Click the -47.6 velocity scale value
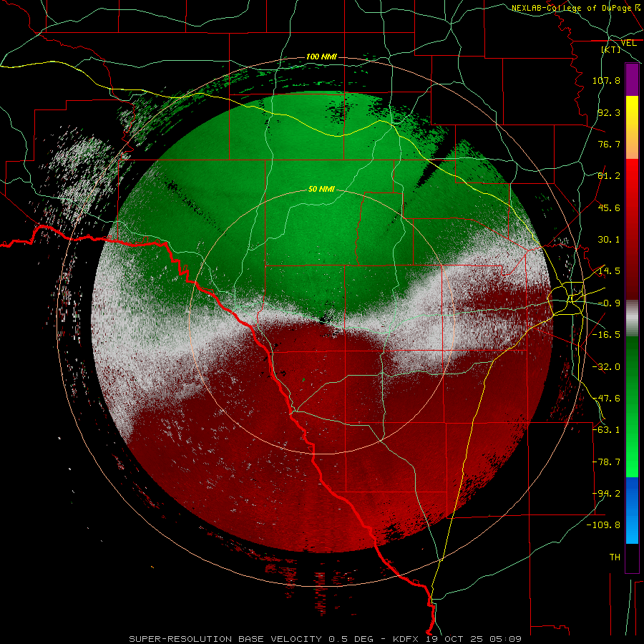 click(x=606, y=399)
